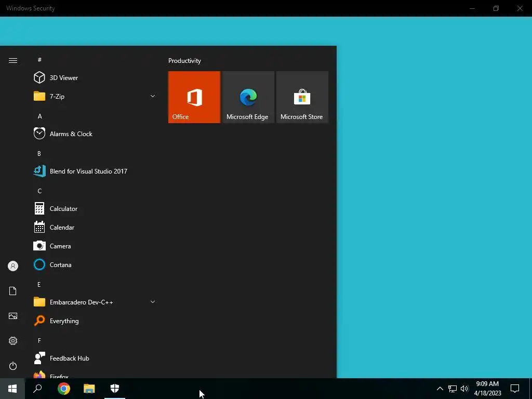Launch the Camera app
The image size is (532, 399).
click(x=95, y=246)
